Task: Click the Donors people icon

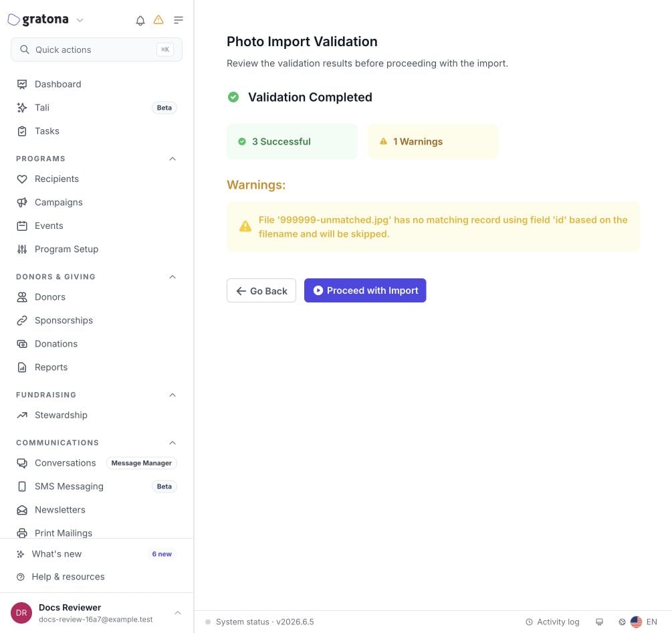Action: point(22,297)
